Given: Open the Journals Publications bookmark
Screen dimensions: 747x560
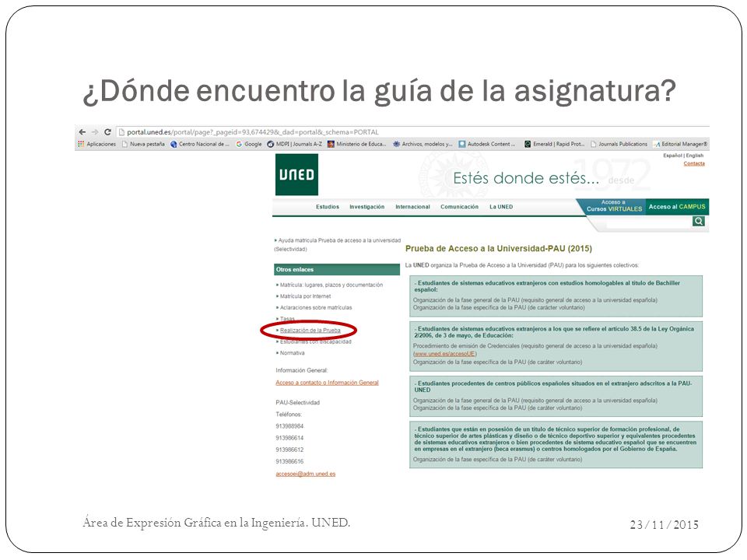Looking at the screenshot, I should [x=619, y=144].
